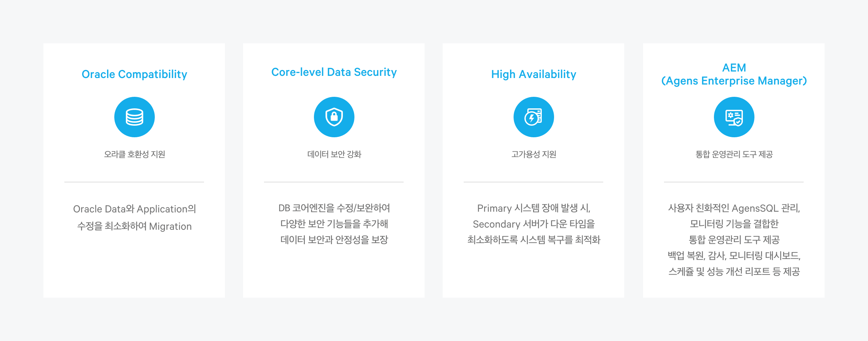The width and height of the screenshot is (868, 341).
Task: Click the DB 코어엔진을 수정/보완하여 line
Action: tap(334, 208)
